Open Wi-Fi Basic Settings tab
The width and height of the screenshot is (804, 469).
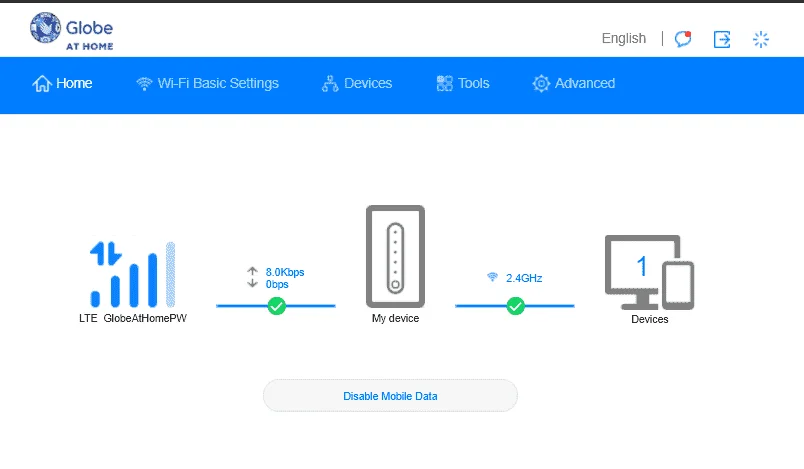click(208, 84)
